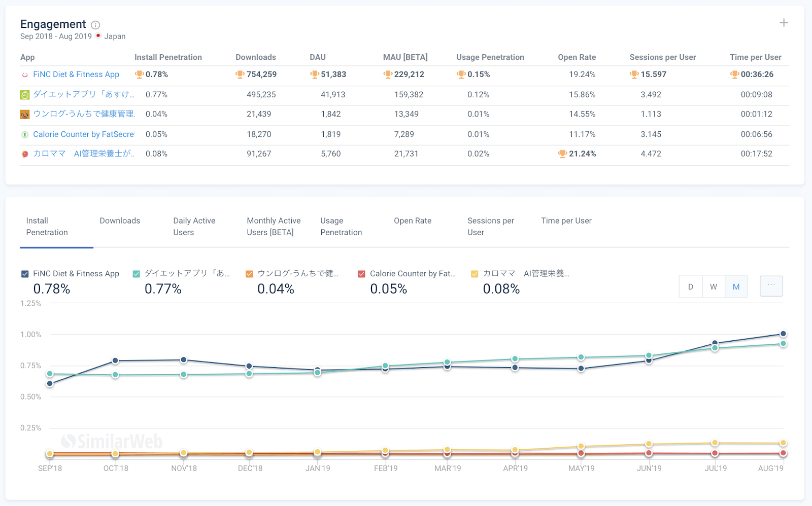Click FiNC SEP'18 dark blue data point
This screenshot has width=812, height=506.
[x=50, y=384]
